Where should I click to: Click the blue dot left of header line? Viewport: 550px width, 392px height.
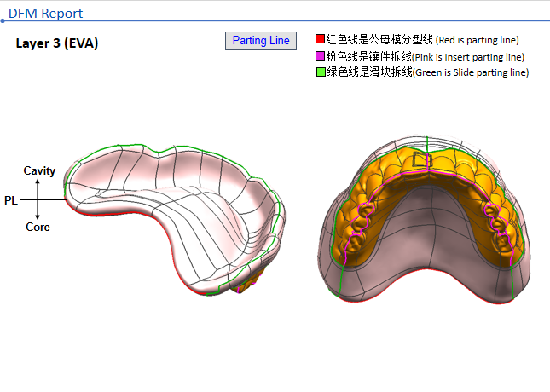click(x=3, y=20)
